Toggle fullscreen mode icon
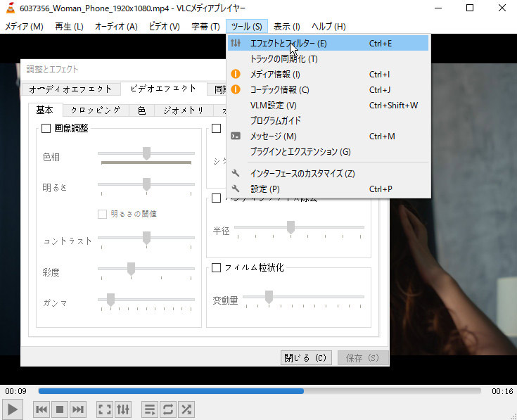Image resolution: width=517 pixels, height=420 pixels. click(x=105, y=409)
